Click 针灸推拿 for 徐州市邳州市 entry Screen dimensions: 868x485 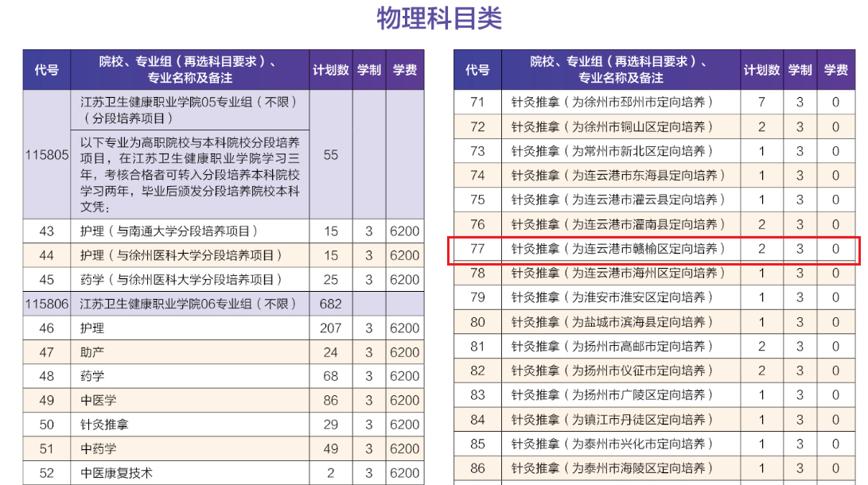point(613,103)
